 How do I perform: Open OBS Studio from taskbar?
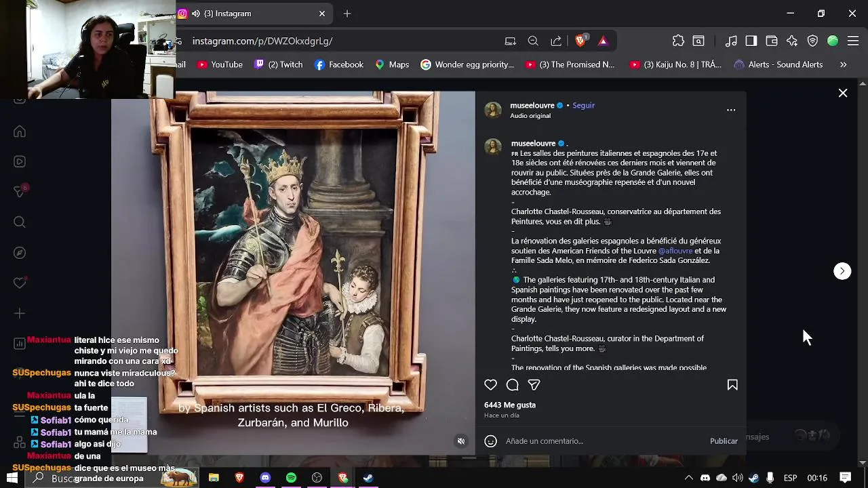pos(317,478)
